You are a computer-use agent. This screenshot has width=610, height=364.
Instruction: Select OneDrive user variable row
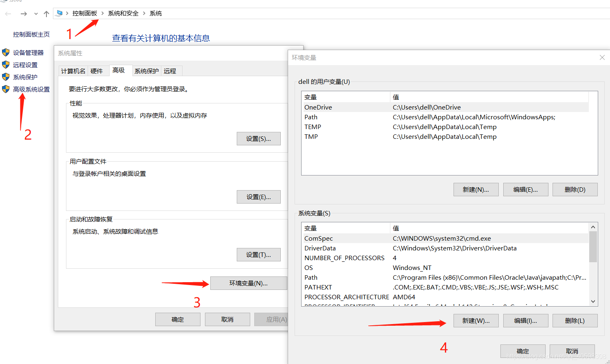click(x=445, y=107)
